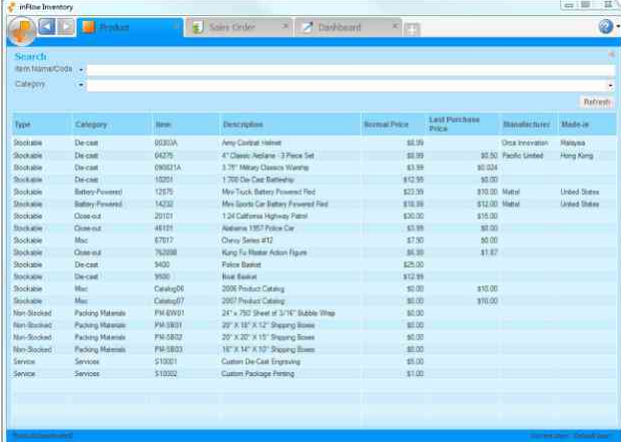The height and width of the screenshot is (445, 621).
Task: Select the 'Army Combat Helmet' description cell
Action: [251, 143]
